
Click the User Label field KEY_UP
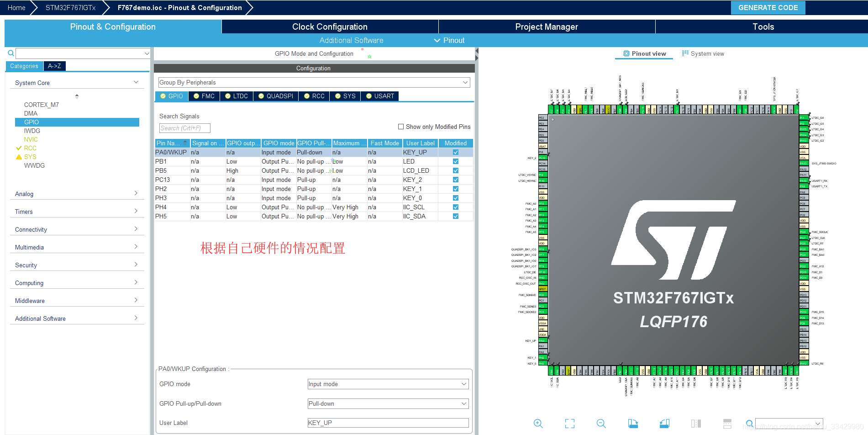(x=388, y=423)
